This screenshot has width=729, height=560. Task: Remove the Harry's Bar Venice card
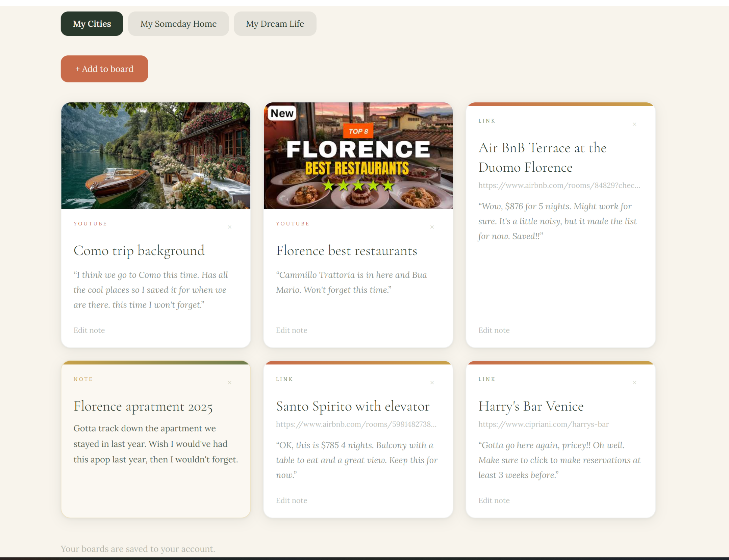pyautogui.click(x=634, y=383)
